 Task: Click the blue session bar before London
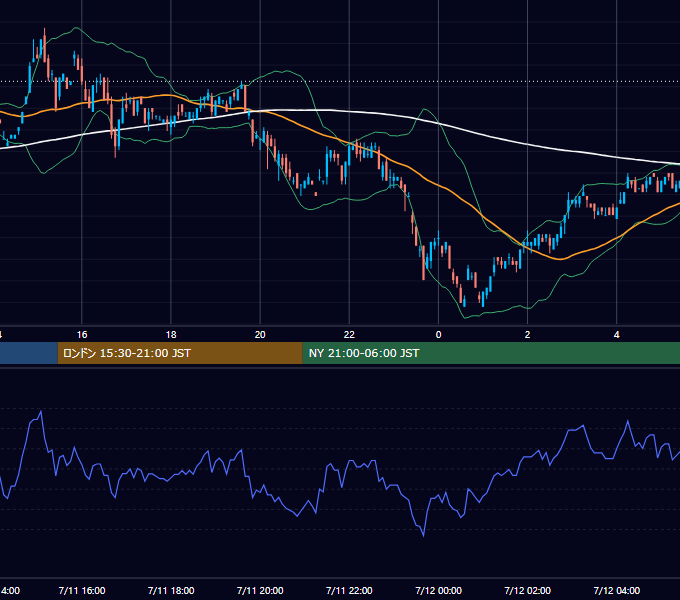(29, 353)
